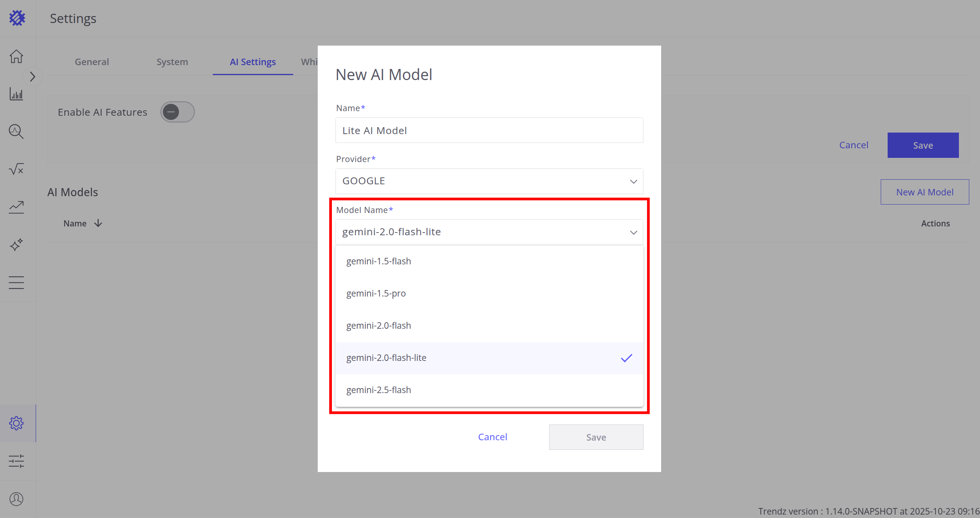Open the user profile icon
Screen dimensions: 980x518
pyautogui.click(x=16, y=499)
